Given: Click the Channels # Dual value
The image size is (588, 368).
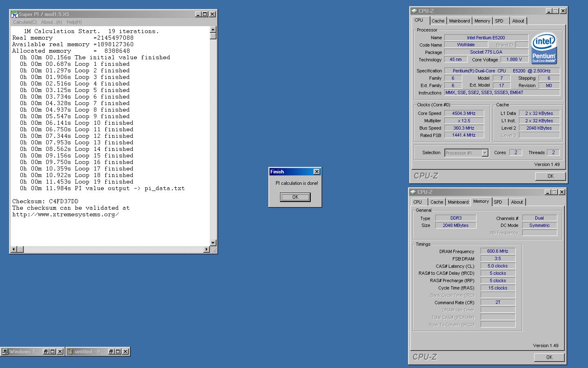Looking at the screenshot, I should (x=539, y=218).
